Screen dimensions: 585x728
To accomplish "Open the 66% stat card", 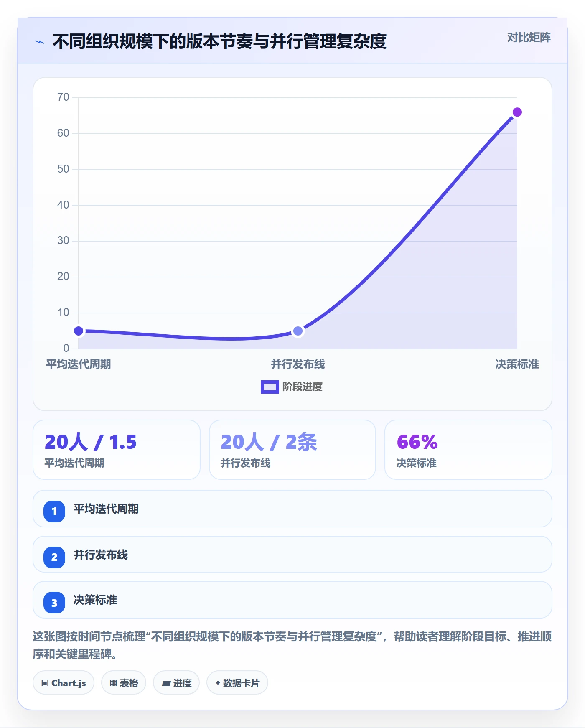I will (468, 450).
